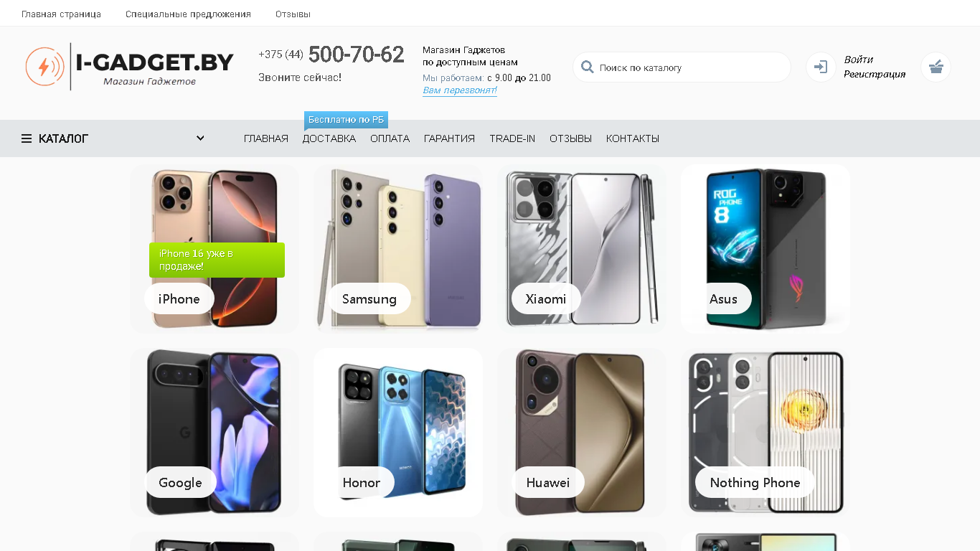Screen dimensions: 980x551
Task: Click the search magnifier icon
Action: 587,67
